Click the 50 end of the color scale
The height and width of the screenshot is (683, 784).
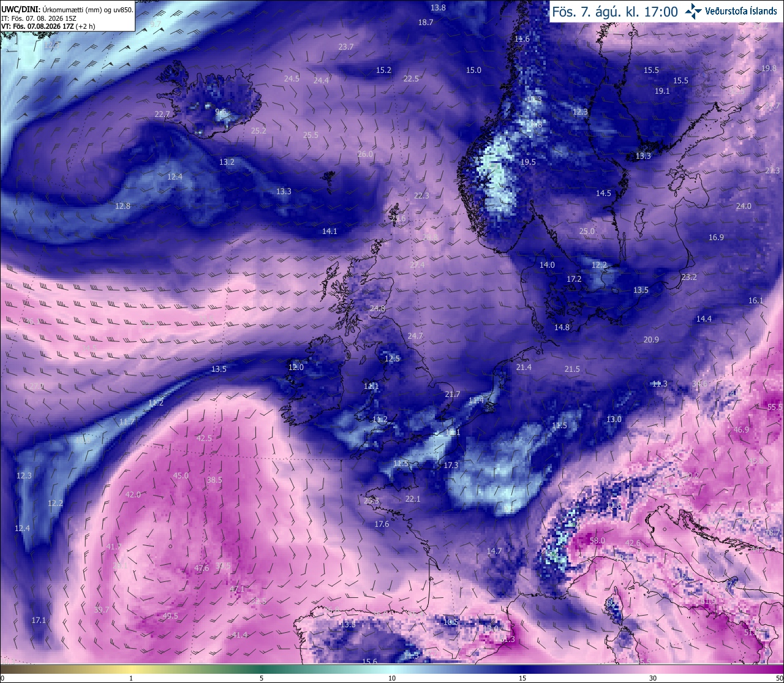(779, 678)
